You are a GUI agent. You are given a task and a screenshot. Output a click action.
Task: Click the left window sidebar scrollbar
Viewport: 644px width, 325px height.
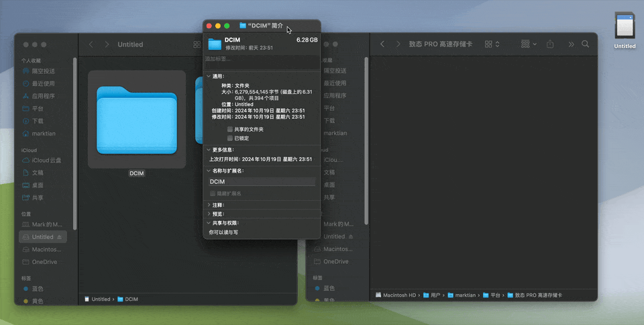74,144
